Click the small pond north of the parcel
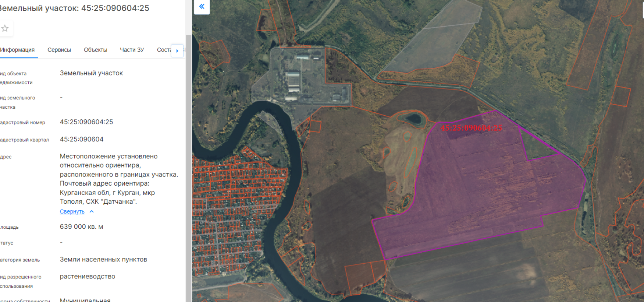644x302 pixels. tap(413, 119)
